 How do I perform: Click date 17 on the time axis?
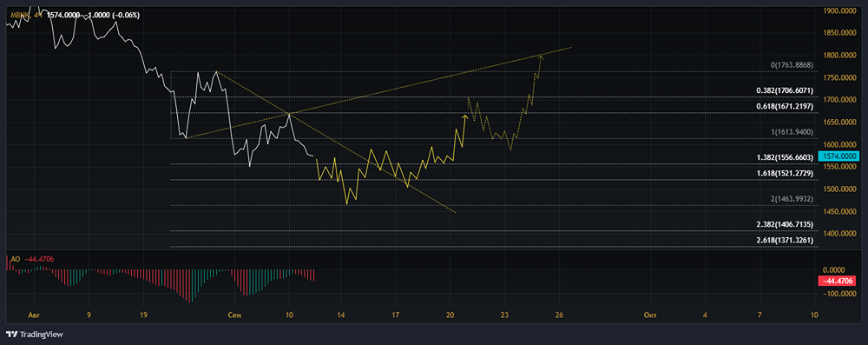(x=395, y=315)
